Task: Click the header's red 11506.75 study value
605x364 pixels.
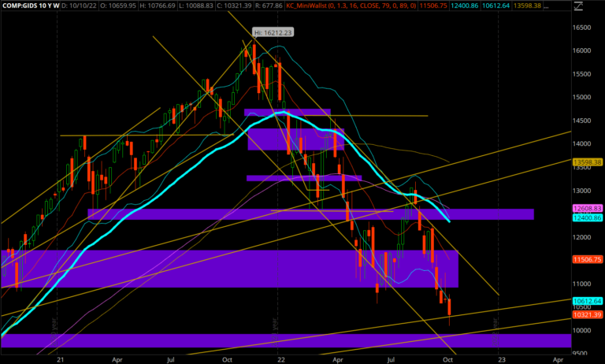Action: (x=433, y=6)
